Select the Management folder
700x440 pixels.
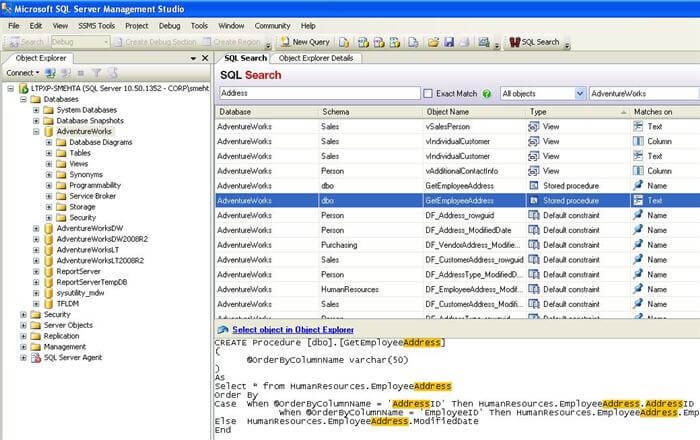65,347
